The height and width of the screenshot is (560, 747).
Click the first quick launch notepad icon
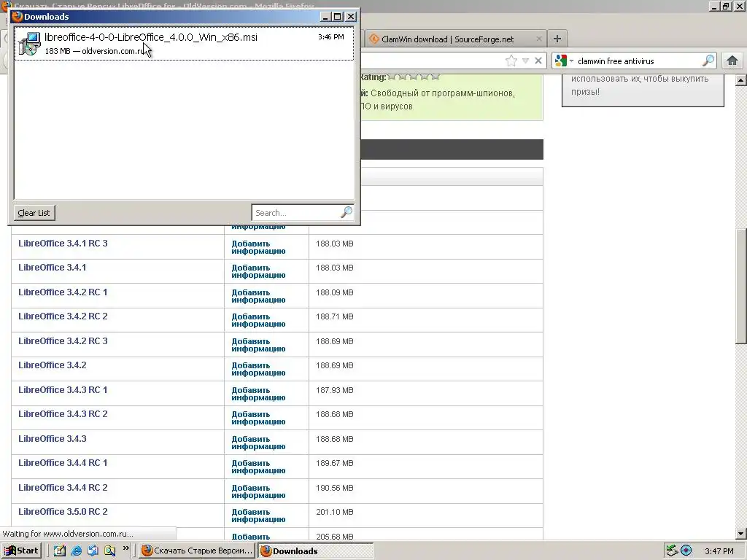[x=60, y=551]
